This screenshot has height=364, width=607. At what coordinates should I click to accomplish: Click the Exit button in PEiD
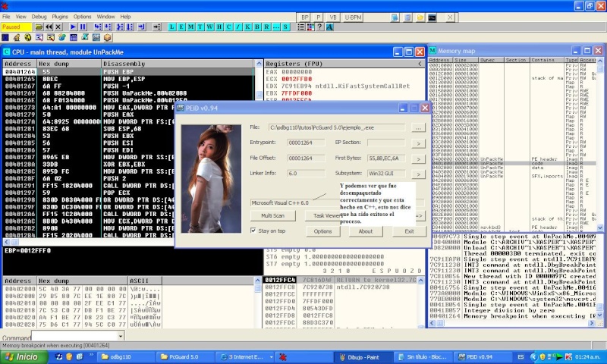click(x=409, y=231)
